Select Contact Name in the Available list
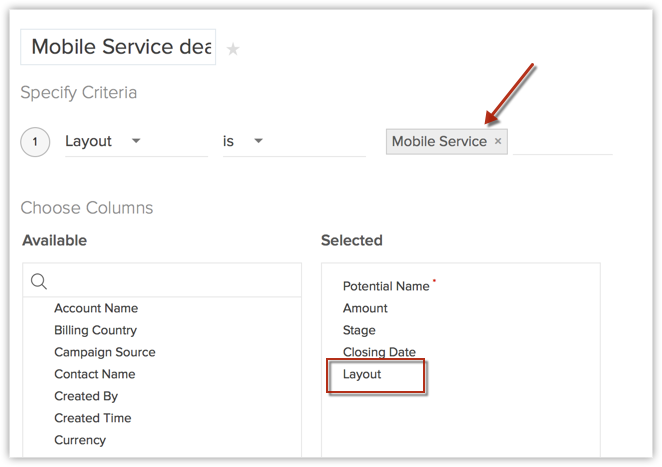The image size is (662, 467). tap(94, 374)
